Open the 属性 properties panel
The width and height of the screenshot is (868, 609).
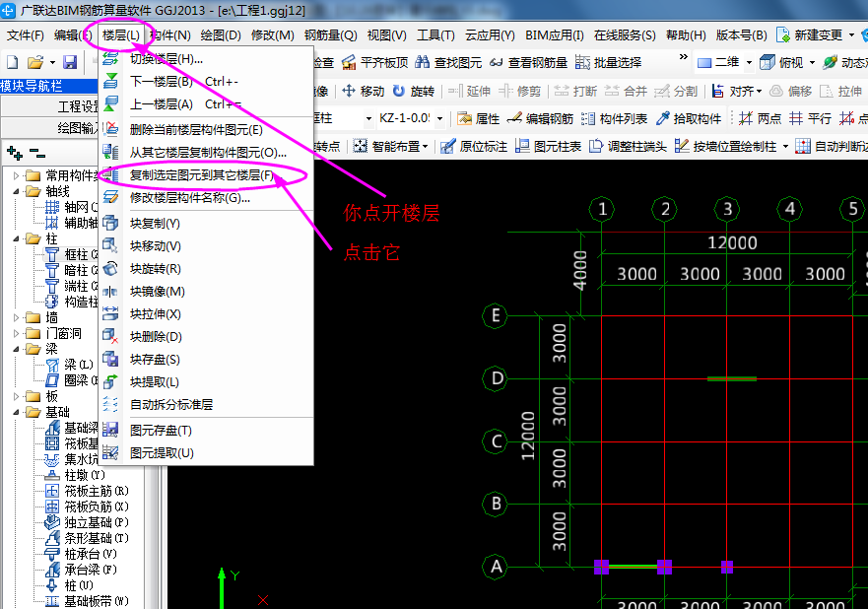pos(478,118)
